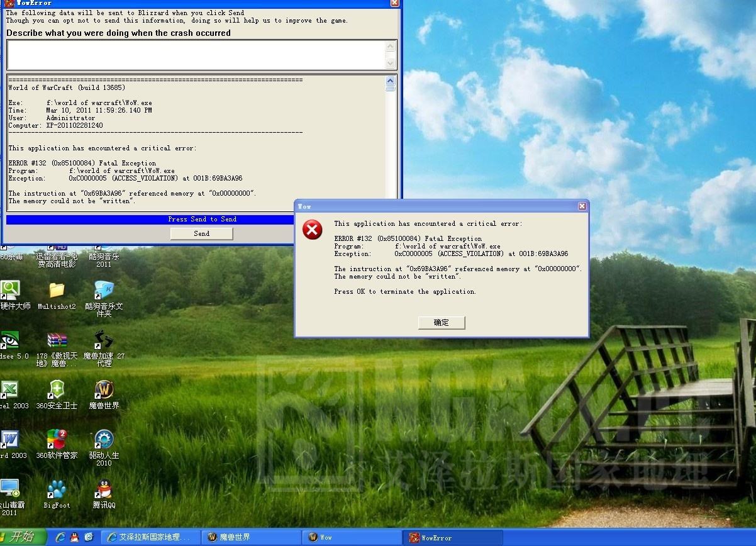The height and width of the screenshot is (546, 756).
Task: Launch 360安全卫士 from the desktop
Action: 57,395
